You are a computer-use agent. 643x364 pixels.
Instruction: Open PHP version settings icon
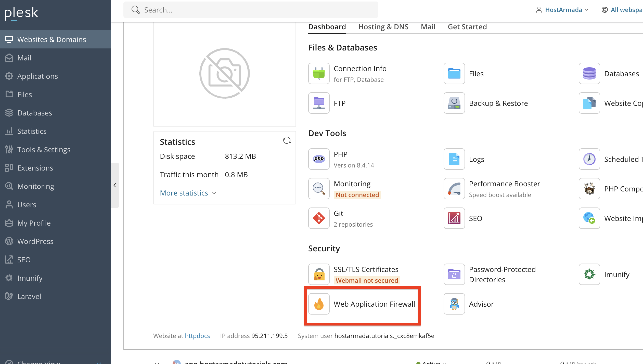319,159
